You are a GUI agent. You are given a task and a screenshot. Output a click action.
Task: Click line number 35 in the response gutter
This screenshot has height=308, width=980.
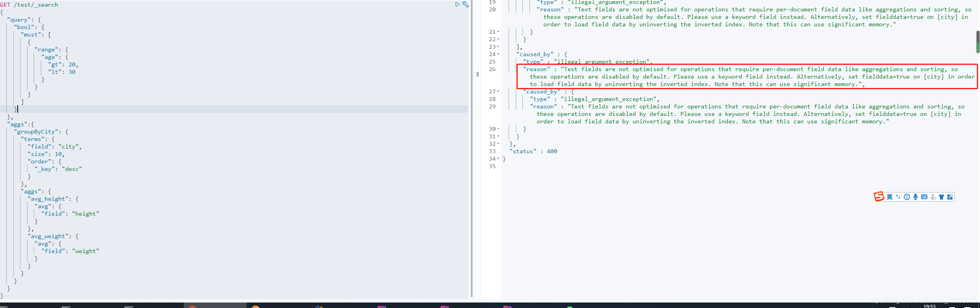492,166
